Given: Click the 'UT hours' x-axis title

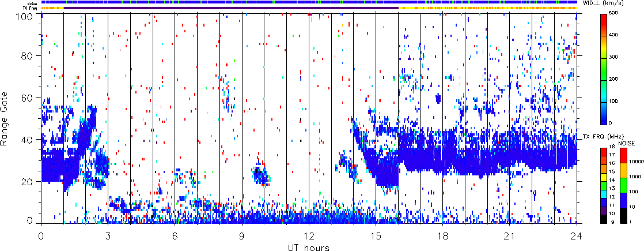Looking at the screenshot, I should click(308, 247).
